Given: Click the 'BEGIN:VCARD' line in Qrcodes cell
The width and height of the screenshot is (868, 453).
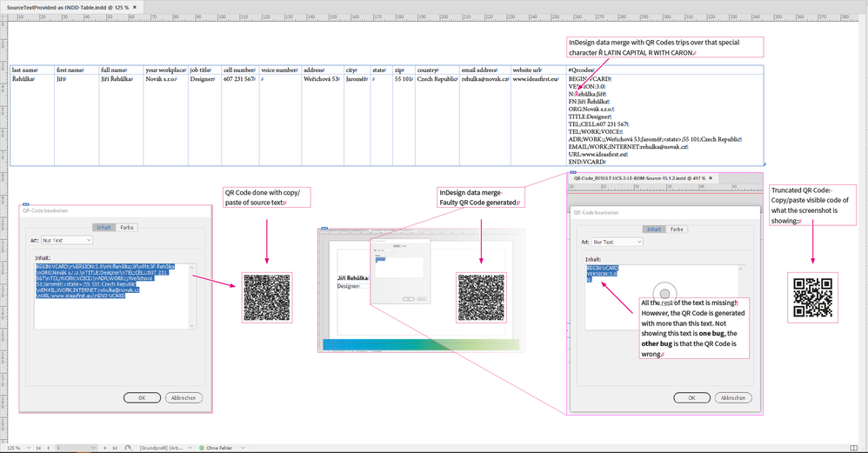Looking at the screenshot, I should [x=589, y=79].
